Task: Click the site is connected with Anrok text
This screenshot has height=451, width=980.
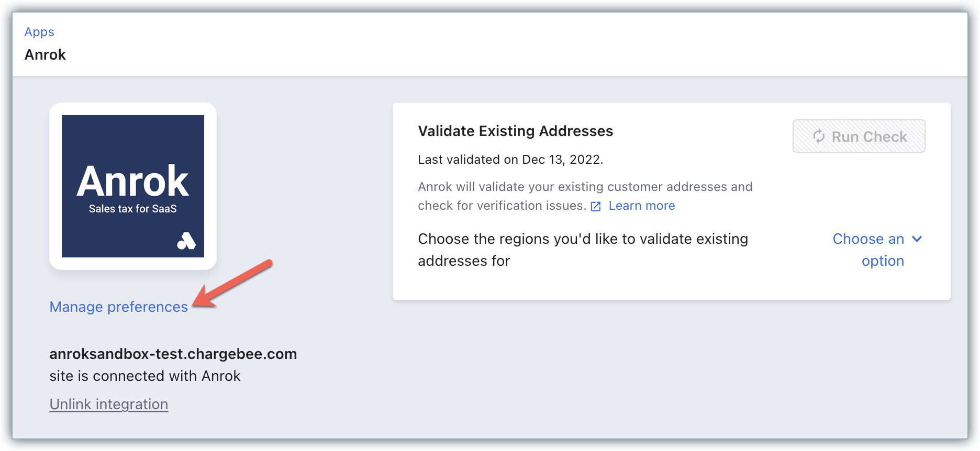Action: (145, 376)
